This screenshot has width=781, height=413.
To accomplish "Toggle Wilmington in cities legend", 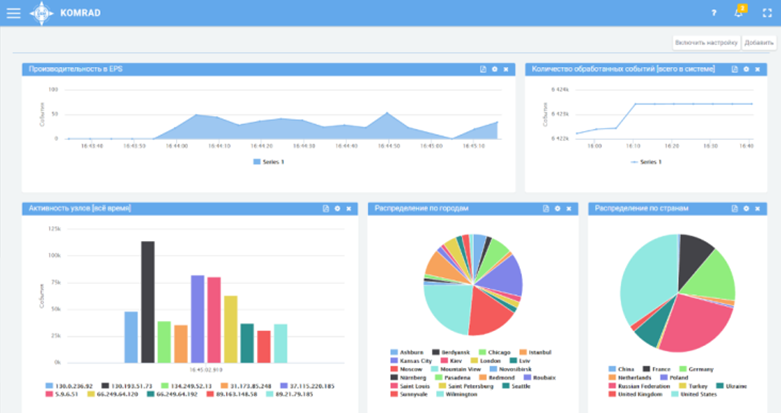I will 457,394.
